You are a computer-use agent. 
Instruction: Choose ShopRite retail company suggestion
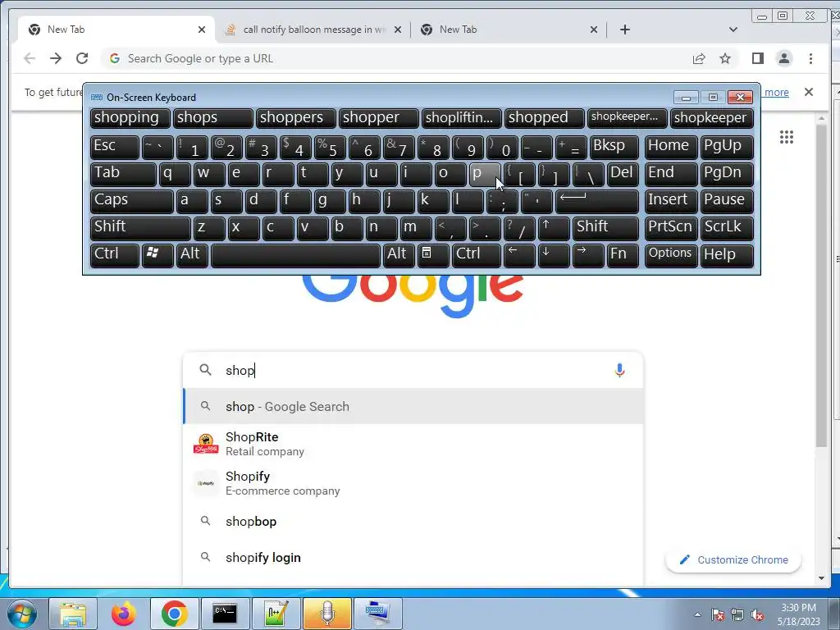[413, 444]
